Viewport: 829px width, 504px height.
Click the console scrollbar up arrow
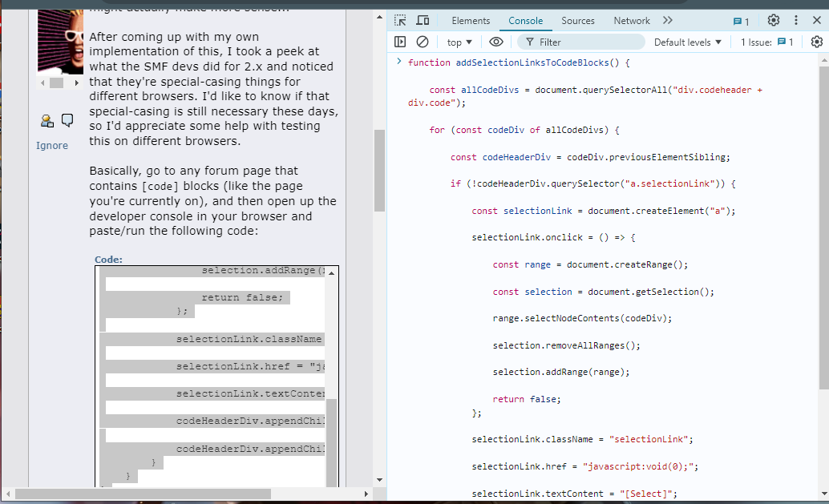(x=823, y=60)
